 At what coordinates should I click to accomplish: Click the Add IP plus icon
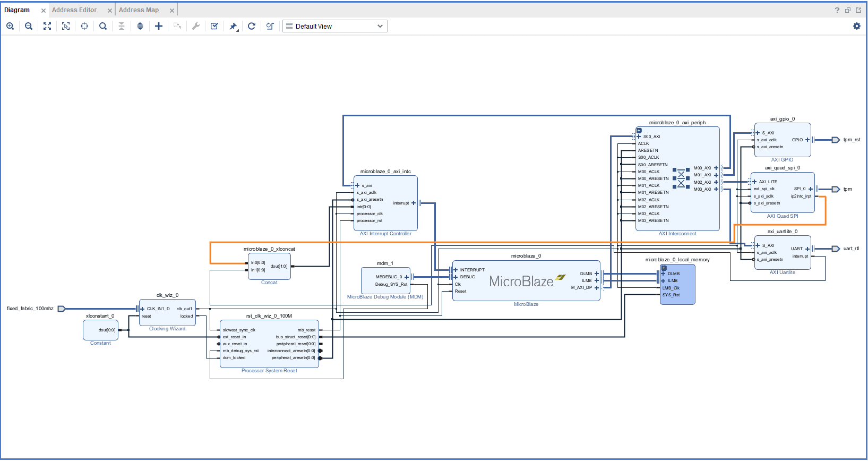pos(159,26)
